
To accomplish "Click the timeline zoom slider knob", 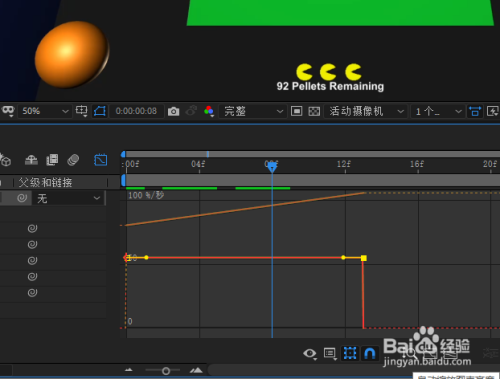I will (166, 371).
